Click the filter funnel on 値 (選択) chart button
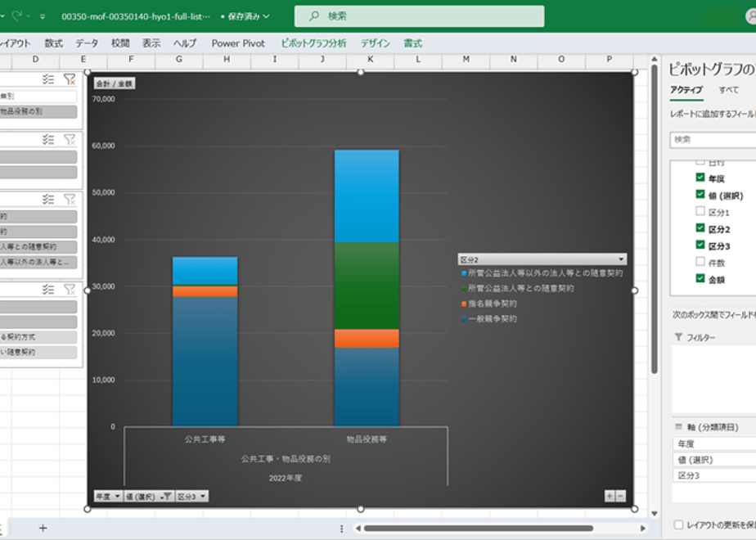This screenshot has height=540, width=756. pyautogui.click(x=166, y=496)
